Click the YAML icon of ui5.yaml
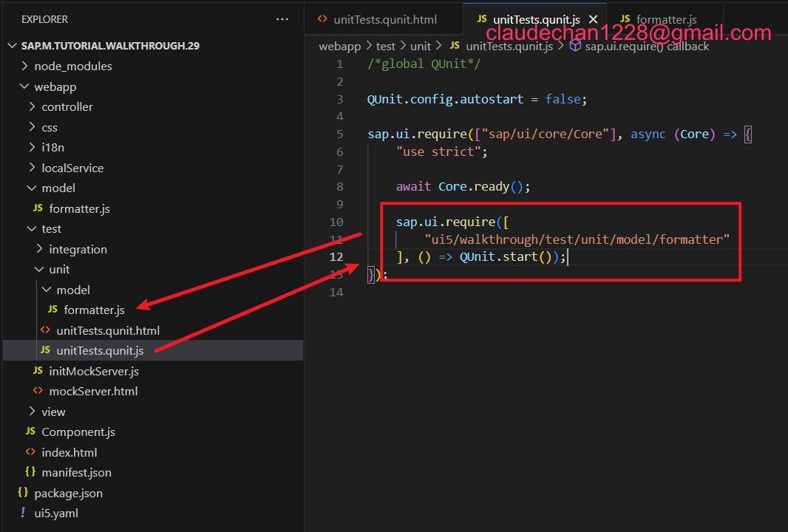The height and width of the screenshot is (532, 788). click(23, 514)
